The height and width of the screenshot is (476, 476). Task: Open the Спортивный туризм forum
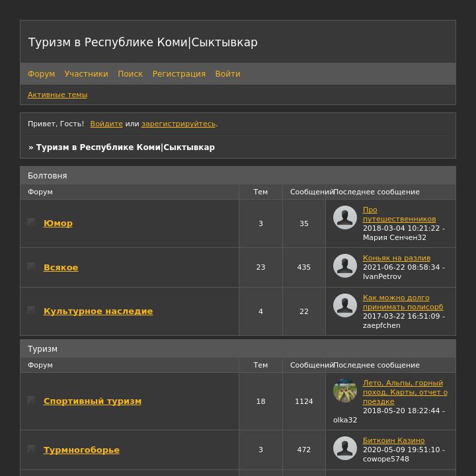(x=93, y=401)
